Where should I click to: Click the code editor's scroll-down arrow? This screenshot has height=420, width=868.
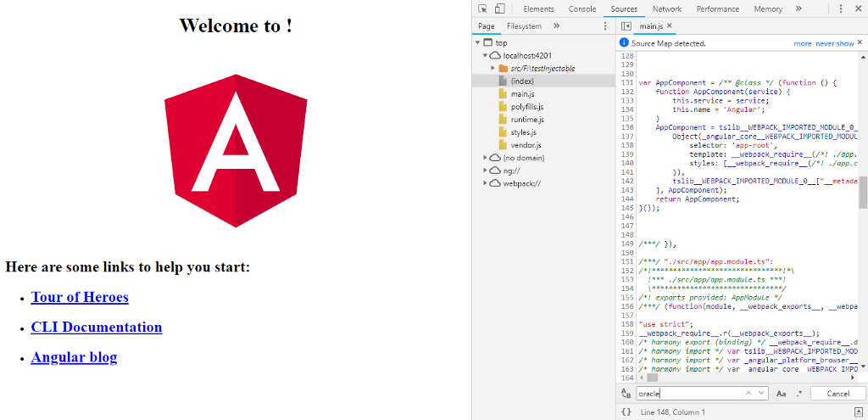pos(863,366)
